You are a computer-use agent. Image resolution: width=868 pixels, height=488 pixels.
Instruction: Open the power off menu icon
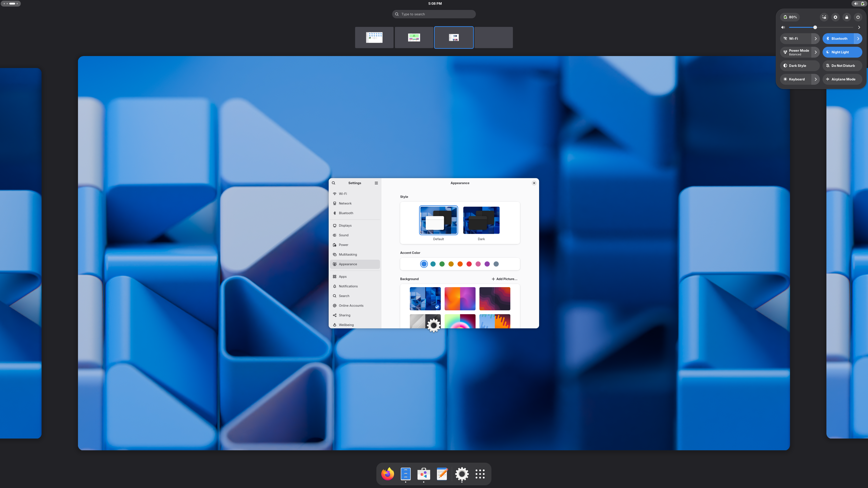click(x=858, y=17)
